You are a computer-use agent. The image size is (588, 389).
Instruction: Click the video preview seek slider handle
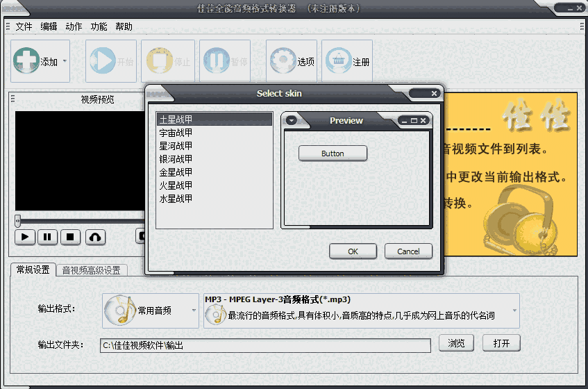(x=17, y=221)
